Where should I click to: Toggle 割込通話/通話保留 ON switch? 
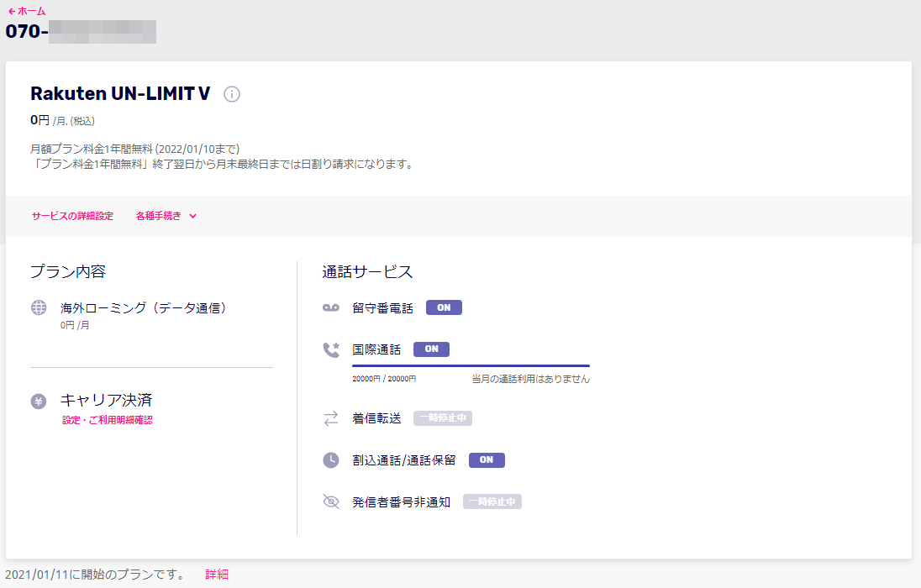click(487, 460)
